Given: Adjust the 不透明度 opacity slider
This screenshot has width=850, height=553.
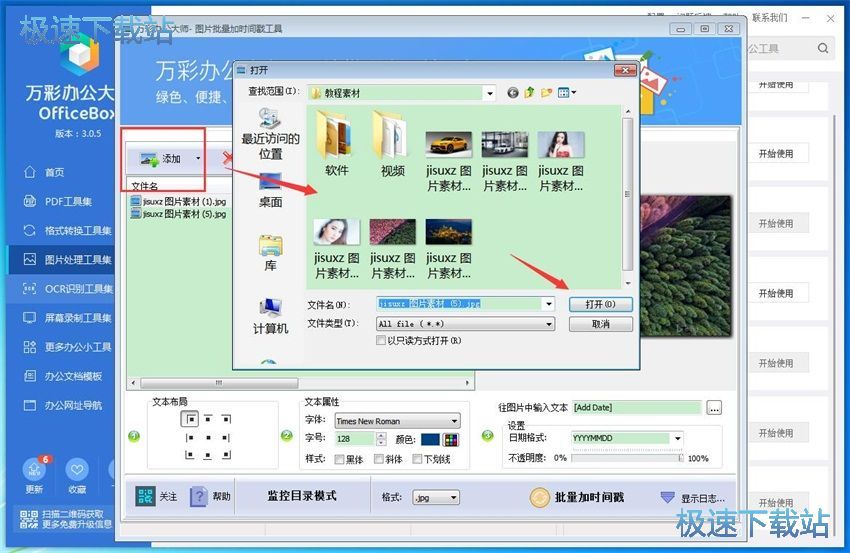Looking at the screenshot, I should (x=627, y=458).
